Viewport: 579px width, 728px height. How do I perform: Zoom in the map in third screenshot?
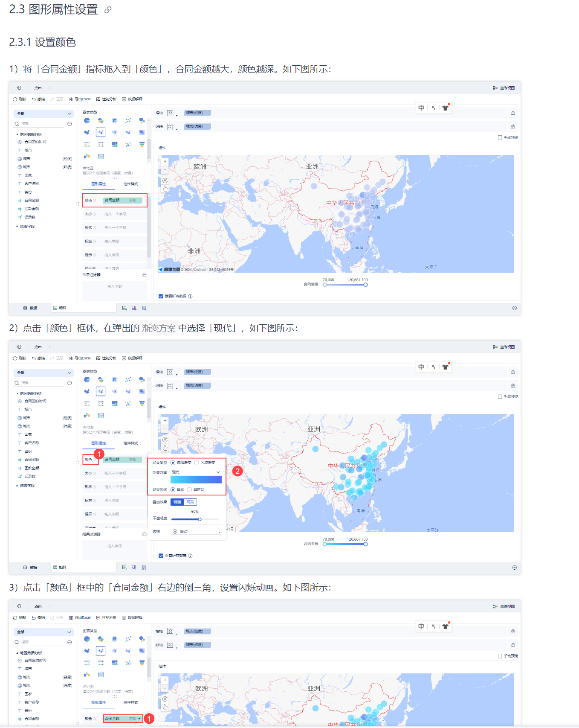165,680
